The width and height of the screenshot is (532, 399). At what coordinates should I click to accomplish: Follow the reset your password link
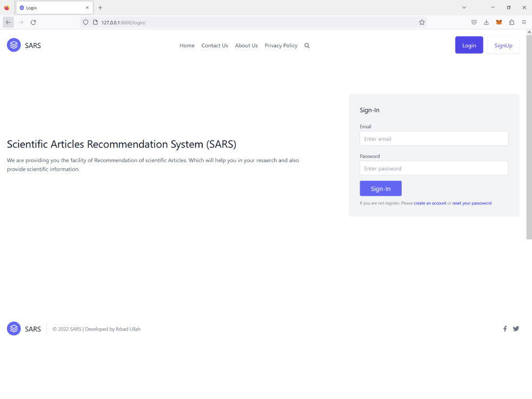point(471,203)
